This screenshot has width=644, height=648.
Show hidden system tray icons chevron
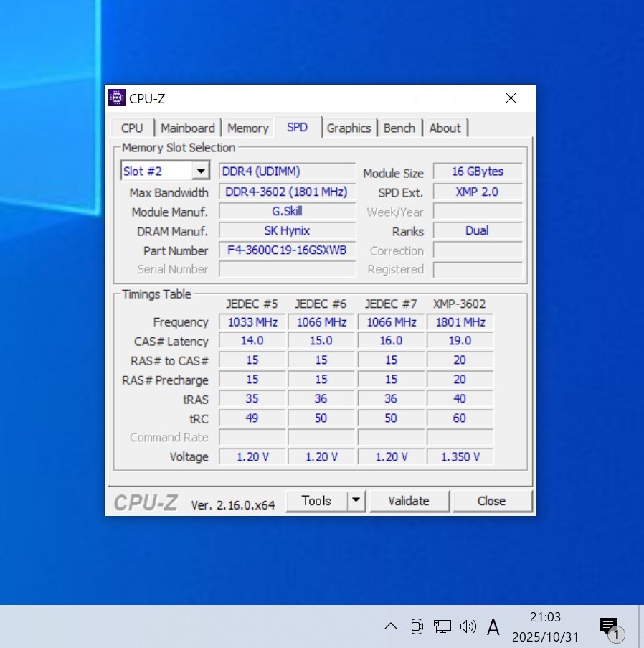tap(391, 626)
